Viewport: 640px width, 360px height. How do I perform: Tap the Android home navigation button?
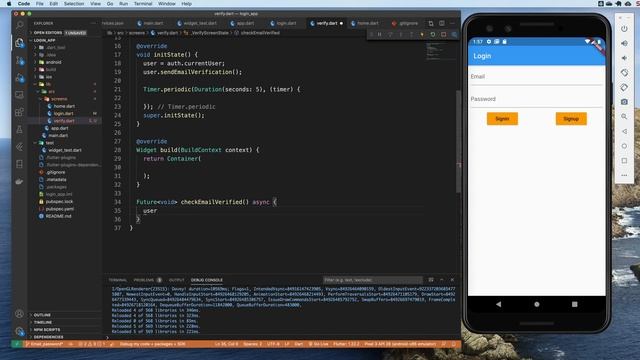click(x=537, y=304)
